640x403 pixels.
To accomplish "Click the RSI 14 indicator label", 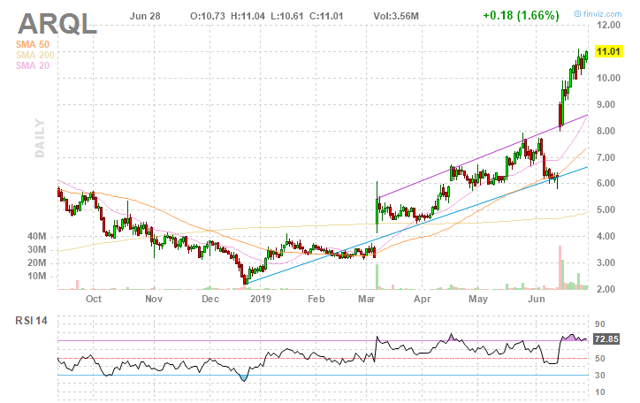I will (31, 321).
